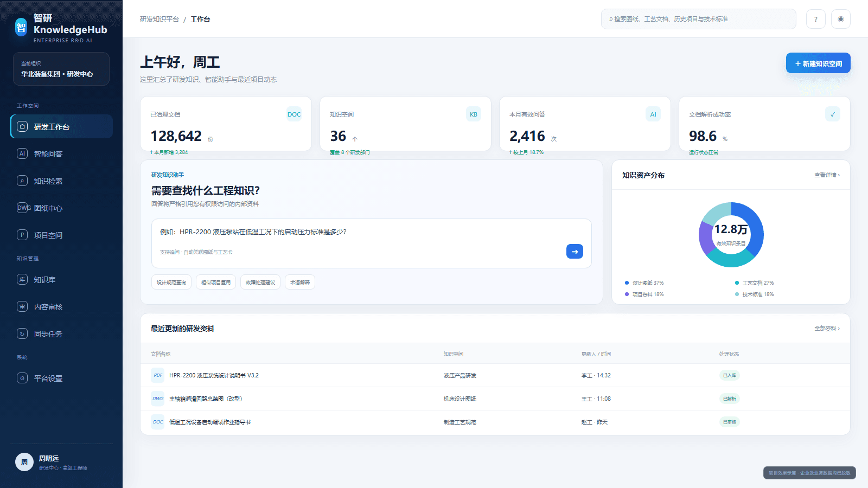Select 设计规范查询 suggestion chip

tap(171, 282)
